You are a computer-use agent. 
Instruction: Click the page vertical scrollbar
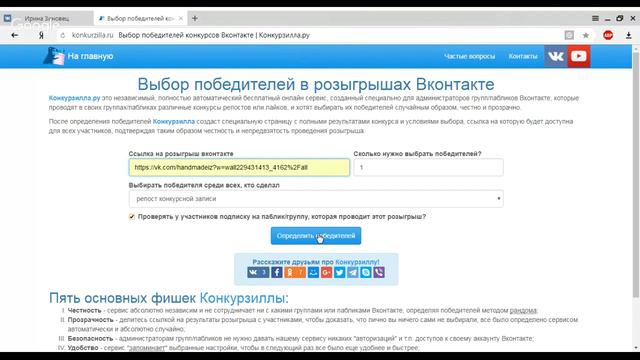(636, 176)
